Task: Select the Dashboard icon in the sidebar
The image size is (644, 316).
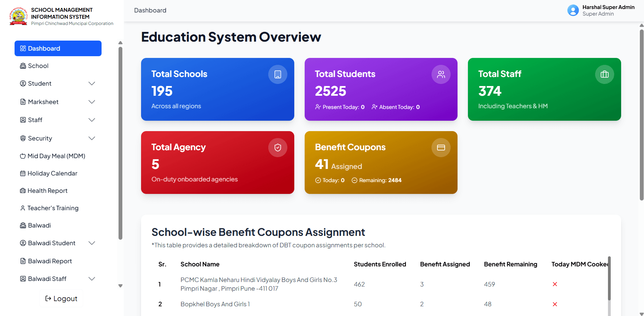Action: click(23, 48)
